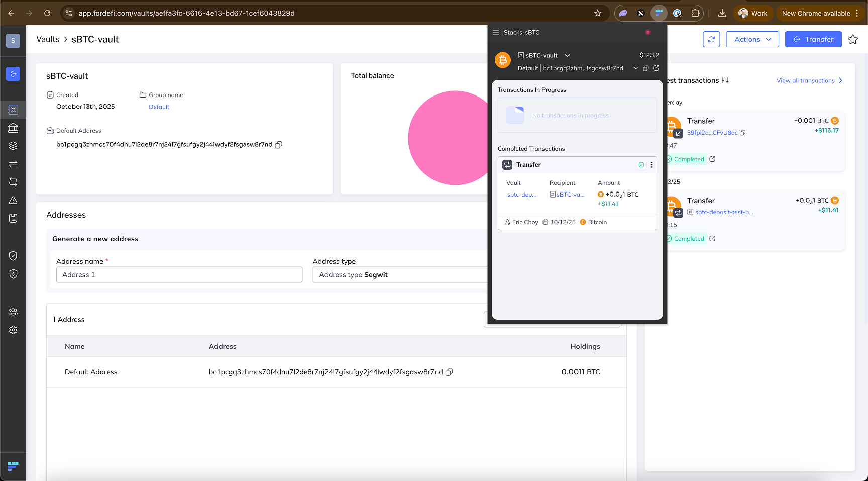Open the settings gear in left sidebar
This screenshot has width=868, height=481.
pos(13,330)
